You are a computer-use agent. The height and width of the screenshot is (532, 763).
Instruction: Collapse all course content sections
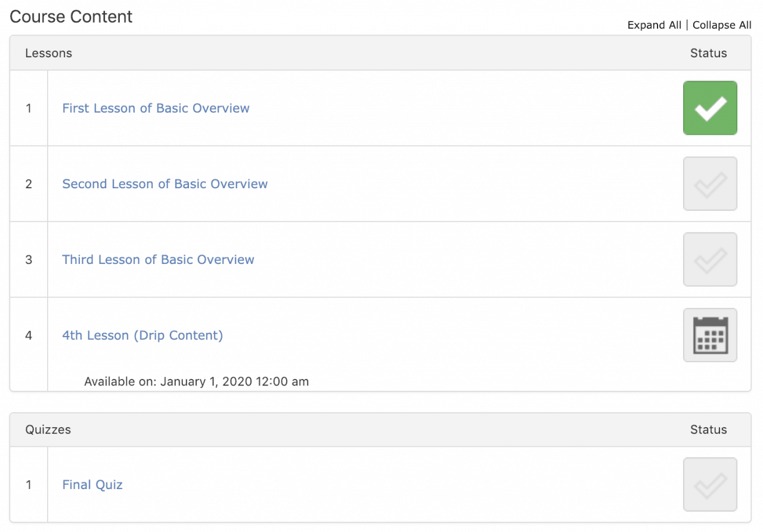coord(722,25)
